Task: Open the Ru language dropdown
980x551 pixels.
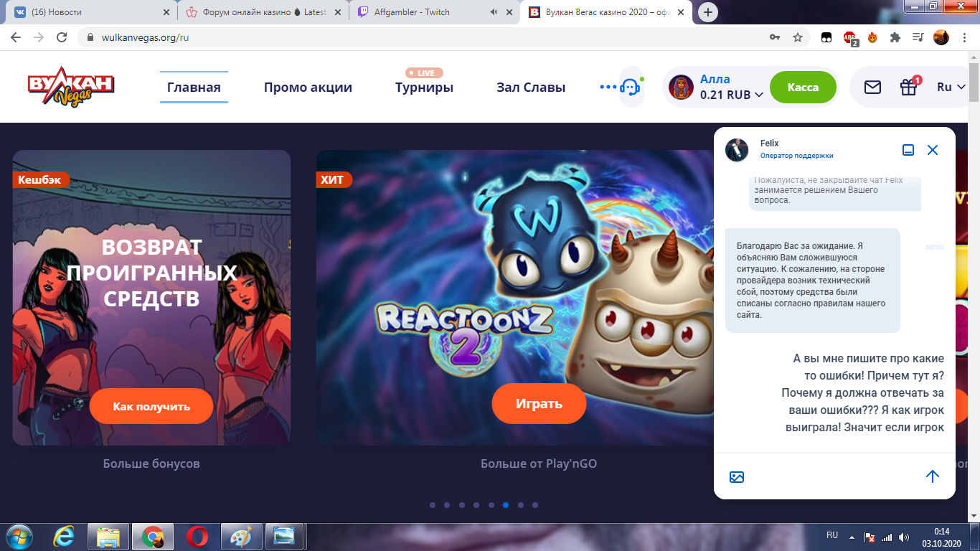Action: click(951, 87)
